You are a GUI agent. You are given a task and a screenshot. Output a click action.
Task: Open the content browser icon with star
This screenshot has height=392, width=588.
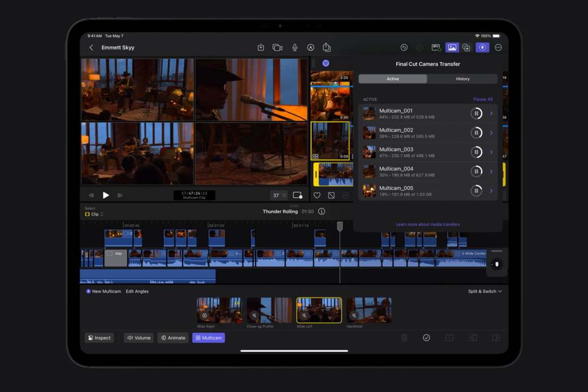point(466,48)
